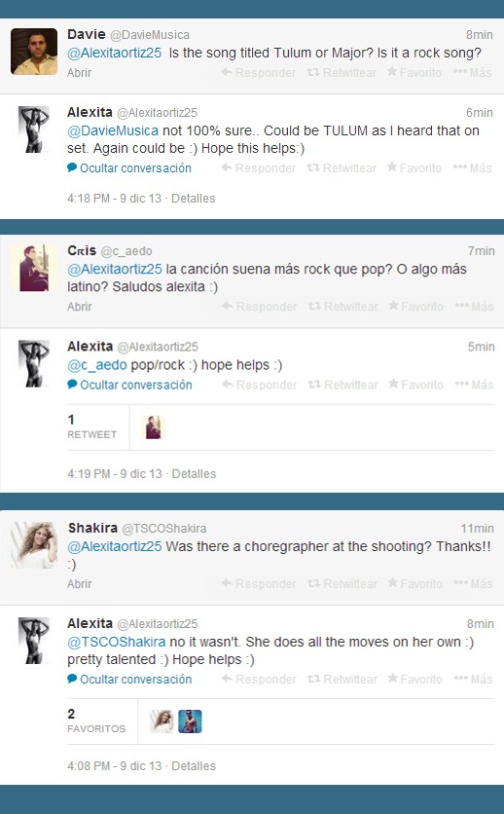This screenshot has width=504, height=814.
Task: Open Detalles for the 4:18 PM tweet
Action: point(193,199)
